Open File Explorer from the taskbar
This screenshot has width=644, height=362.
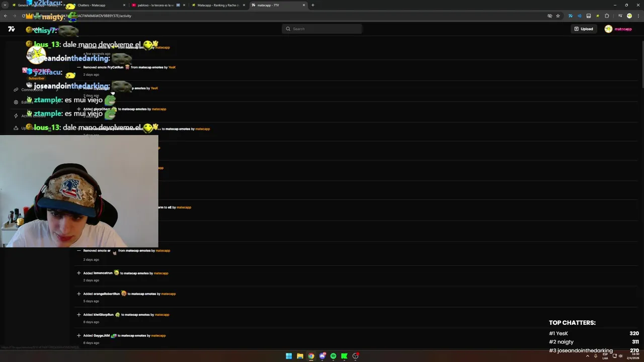tap(300, 356)
